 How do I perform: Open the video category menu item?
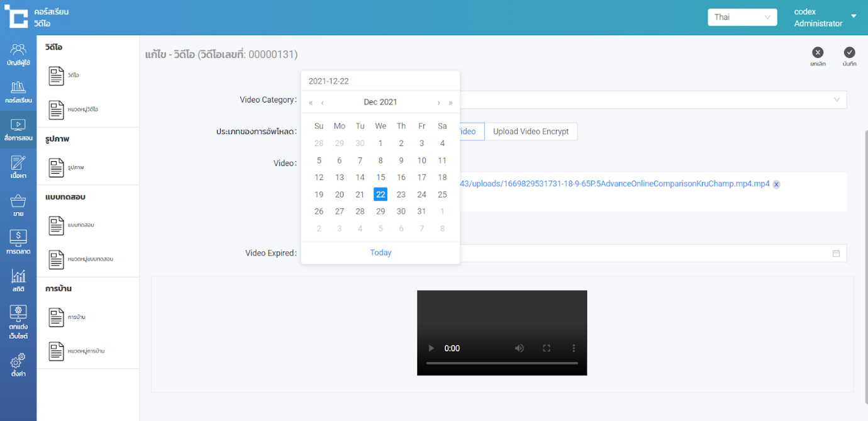(75, 109)
